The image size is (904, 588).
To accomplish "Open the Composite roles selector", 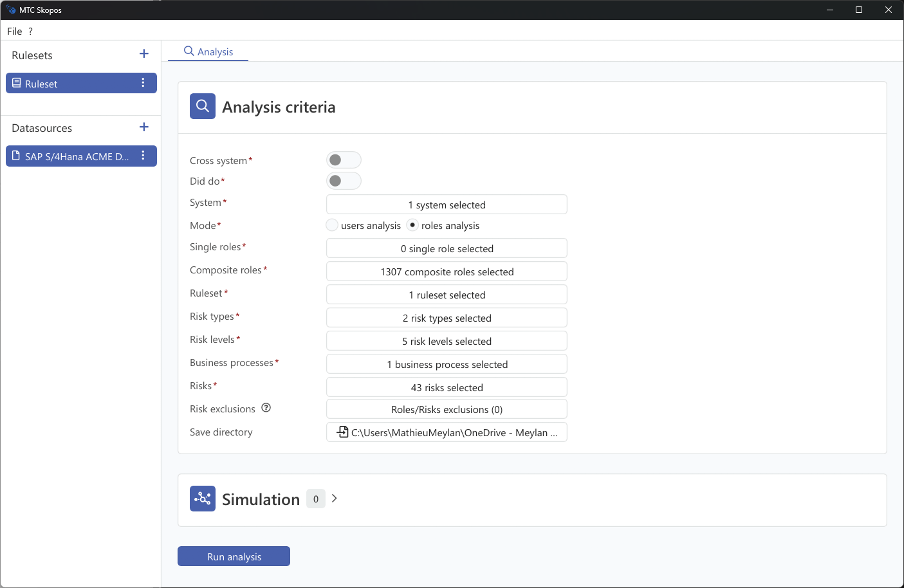I will (447, 271).
